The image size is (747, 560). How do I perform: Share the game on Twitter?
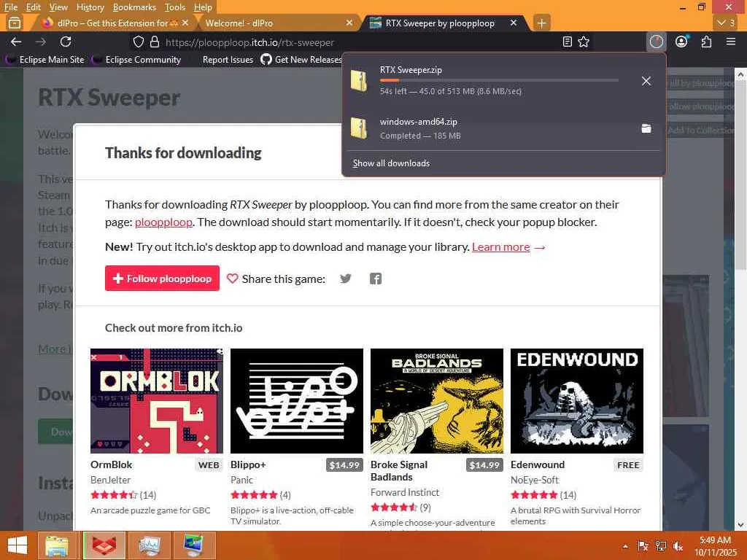click(x=346, y=279)
